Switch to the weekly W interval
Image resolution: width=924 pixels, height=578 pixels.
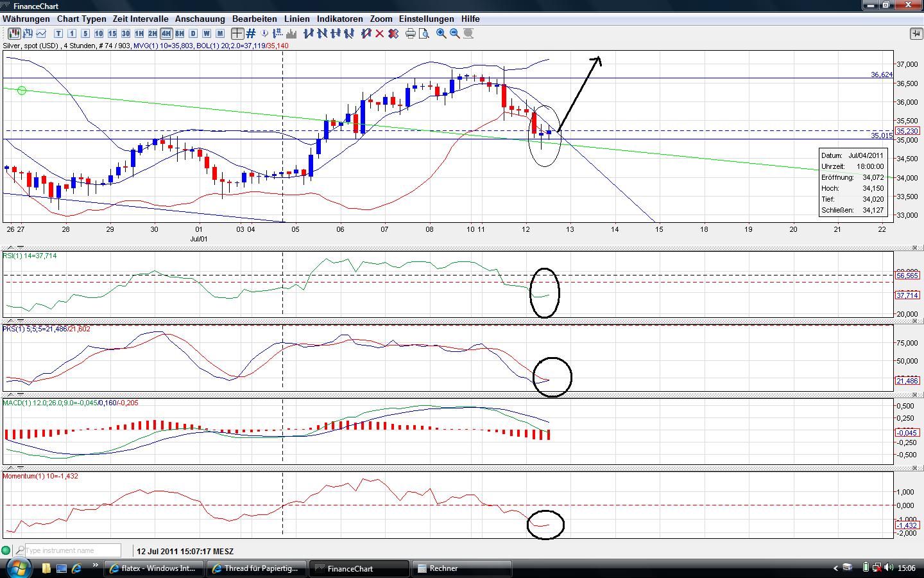(x=207, y=33)
